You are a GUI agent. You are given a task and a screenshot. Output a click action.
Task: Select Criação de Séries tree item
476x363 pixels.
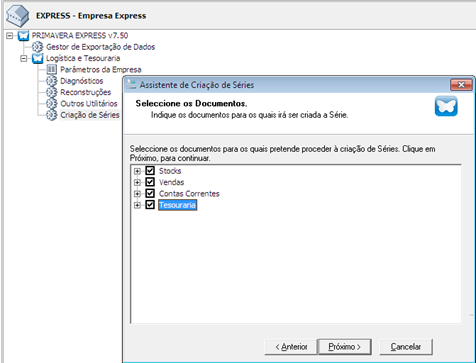click(90, 115)
